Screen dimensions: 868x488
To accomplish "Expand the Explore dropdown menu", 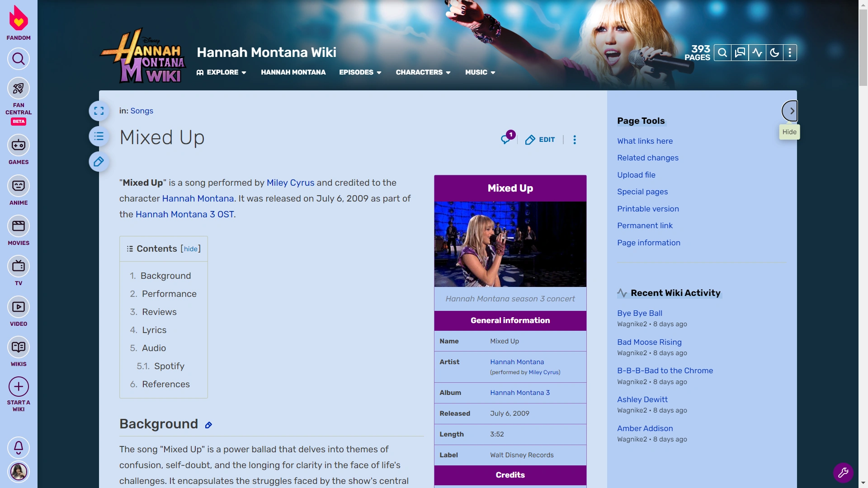I will (x=222, y=72).
